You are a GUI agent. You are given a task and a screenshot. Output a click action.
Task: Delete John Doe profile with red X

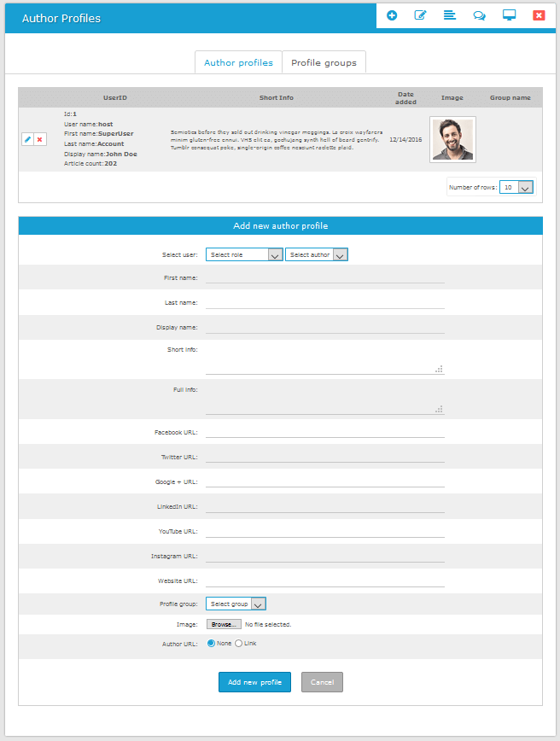(40, 139)
